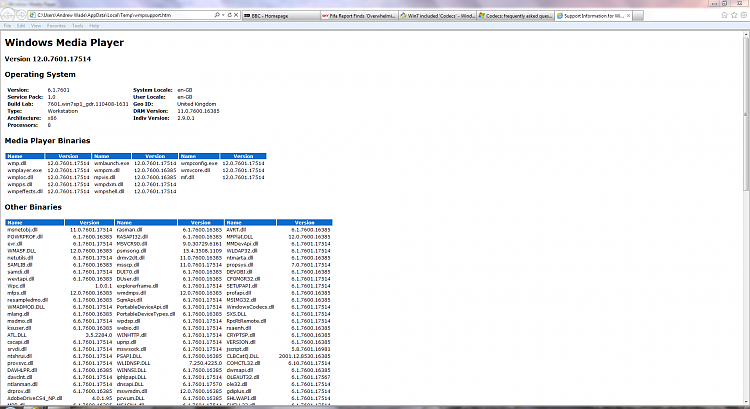Click the WINHTTP.dll entry

pos(132,335)
